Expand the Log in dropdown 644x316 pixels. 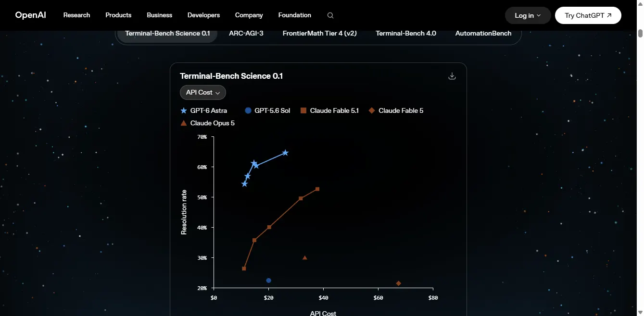pos(528,15)
